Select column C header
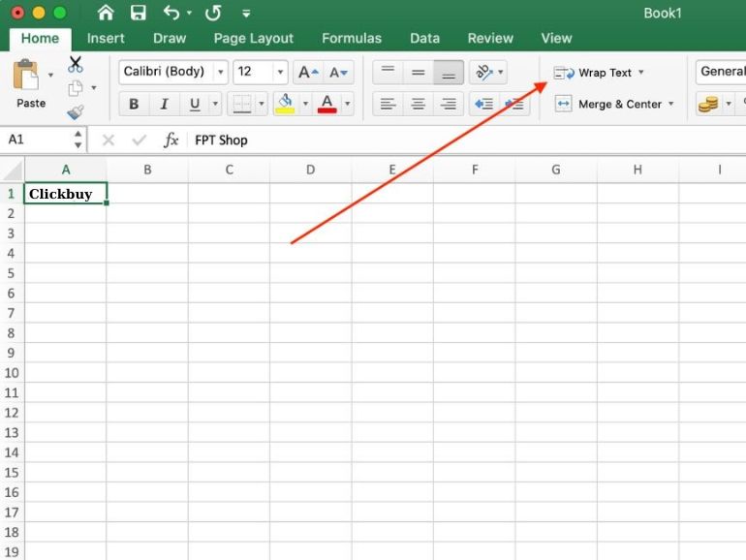Image resolution: width=746 pixels, height=560 pixels. point(229,170)
